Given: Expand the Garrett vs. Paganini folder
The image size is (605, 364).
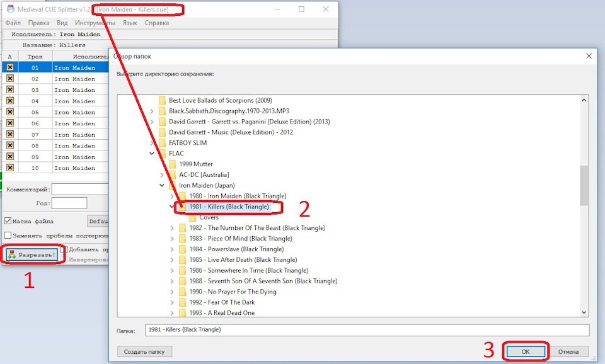Looking at the screenshot, I should coord(152,122).
